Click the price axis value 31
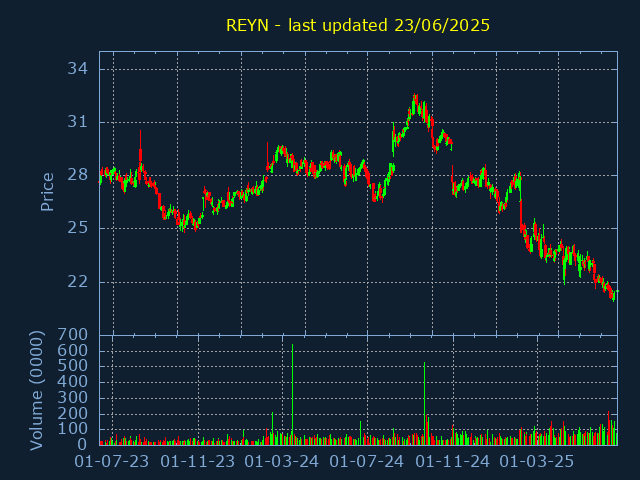The width and height of the screenshot is (640, 480). 78,122
